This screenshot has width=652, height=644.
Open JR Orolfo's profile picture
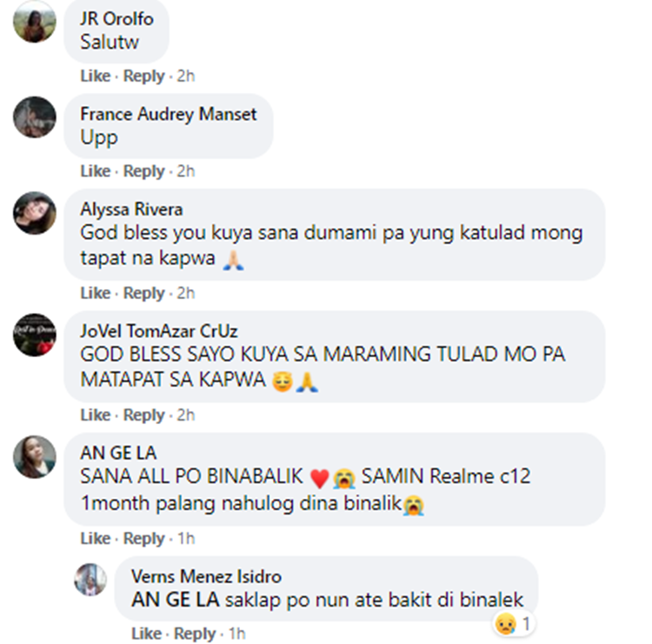point(35,22)
